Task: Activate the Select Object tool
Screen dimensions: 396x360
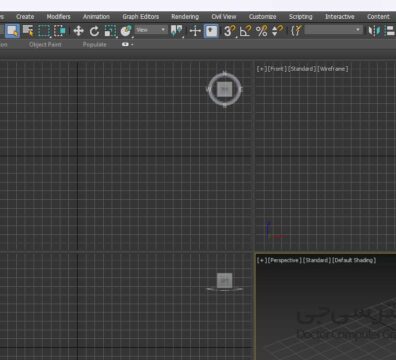Action: pyautogui.click(x=12, y=31)
